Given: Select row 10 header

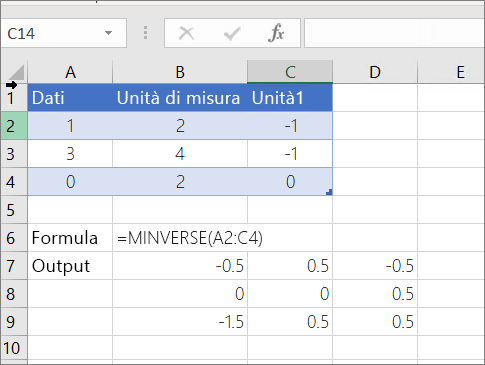Looking at the screenshot, I should (14, 348).
